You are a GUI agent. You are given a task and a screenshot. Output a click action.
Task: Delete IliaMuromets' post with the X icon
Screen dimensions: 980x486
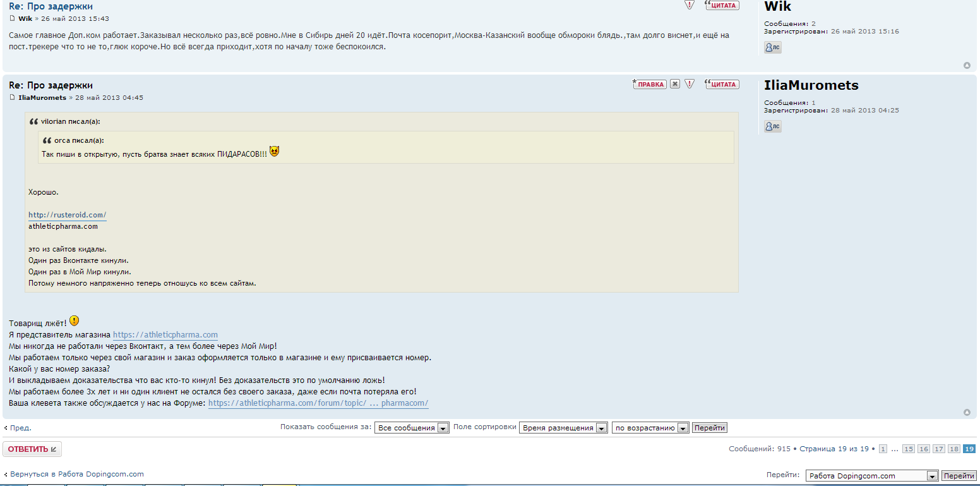pyautogui.click(x=675, y=84)
